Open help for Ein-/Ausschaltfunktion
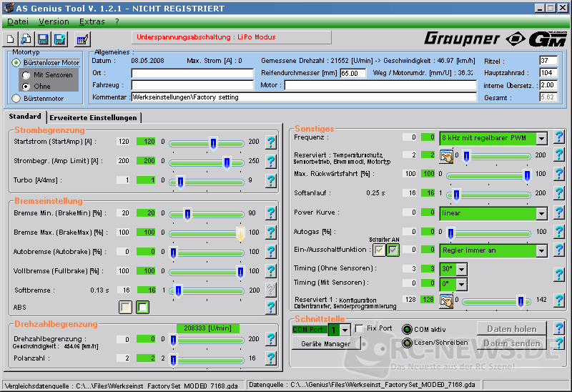The image size is (572, 392). tap(559, 250)
